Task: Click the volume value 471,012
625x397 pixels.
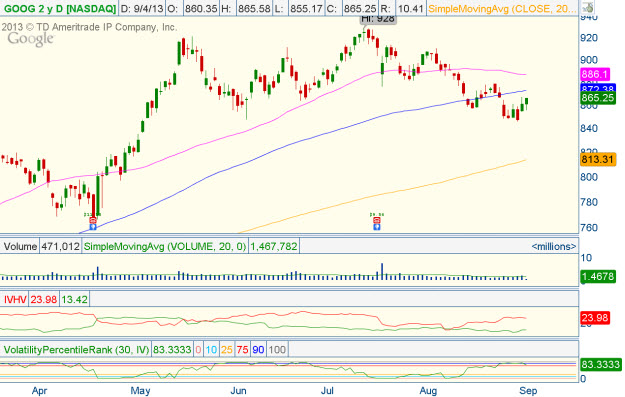Action: 61,246
